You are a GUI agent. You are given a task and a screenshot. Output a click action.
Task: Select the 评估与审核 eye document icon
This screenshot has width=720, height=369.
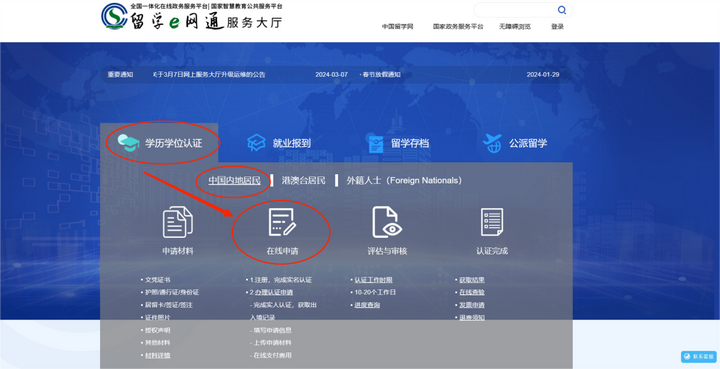(x=387, y=222)
